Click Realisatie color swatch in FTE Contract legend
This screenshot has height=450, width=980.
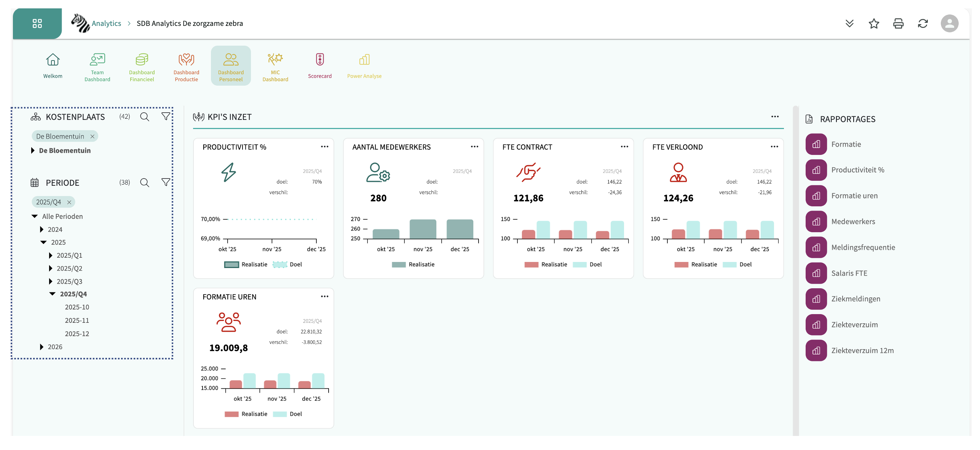pos(531,265)
